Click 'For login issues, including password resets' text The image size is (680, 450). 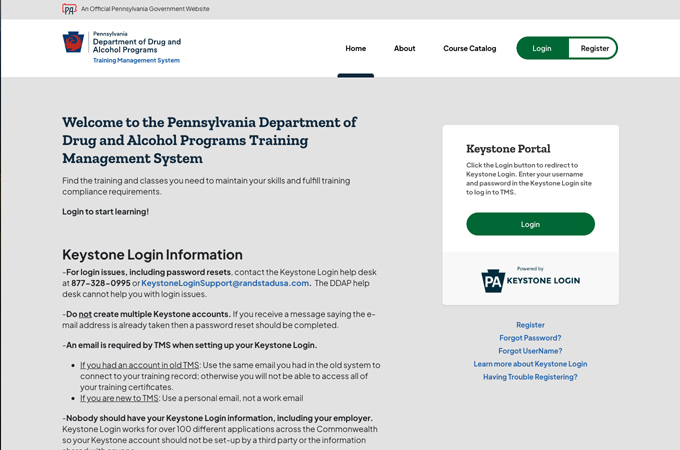point(147,272)
